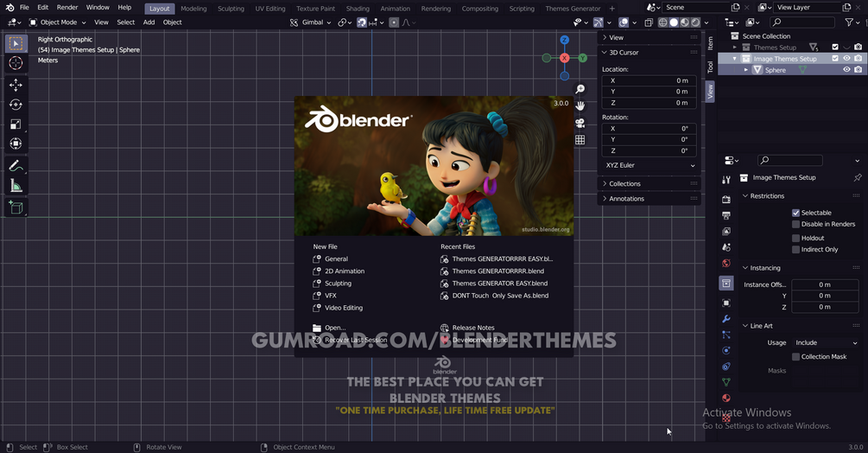Screen dimensions: 868x453
Task: Select the Rotate tool
Action: 16,105
